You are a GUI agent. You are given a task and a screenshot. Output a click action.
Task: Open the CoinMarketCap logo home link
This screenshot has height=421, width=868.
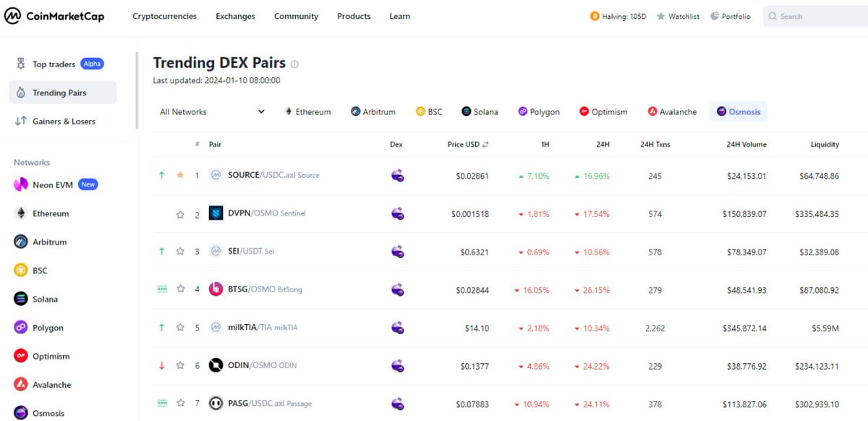(x=54, y=16)
